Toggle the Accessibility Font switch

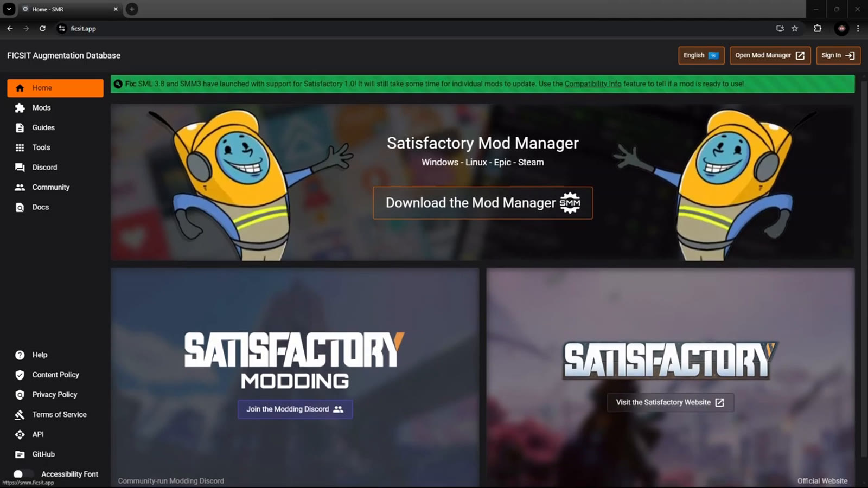[x=23, y=474]
